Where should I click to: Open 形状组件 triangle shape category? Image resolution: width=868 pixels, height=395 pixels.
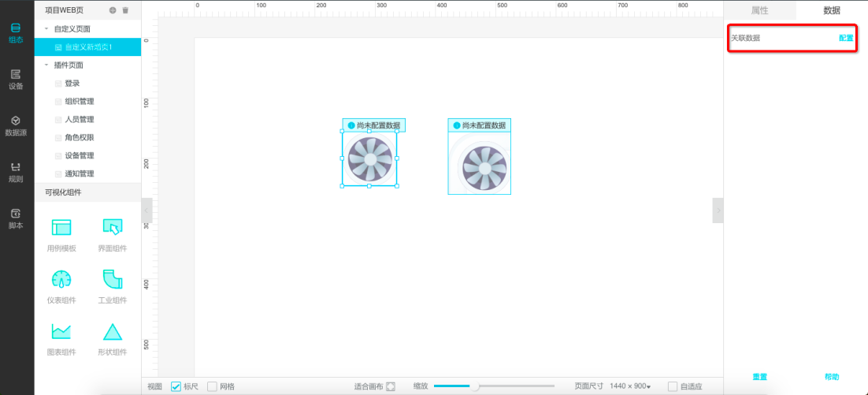coord(113,339)
